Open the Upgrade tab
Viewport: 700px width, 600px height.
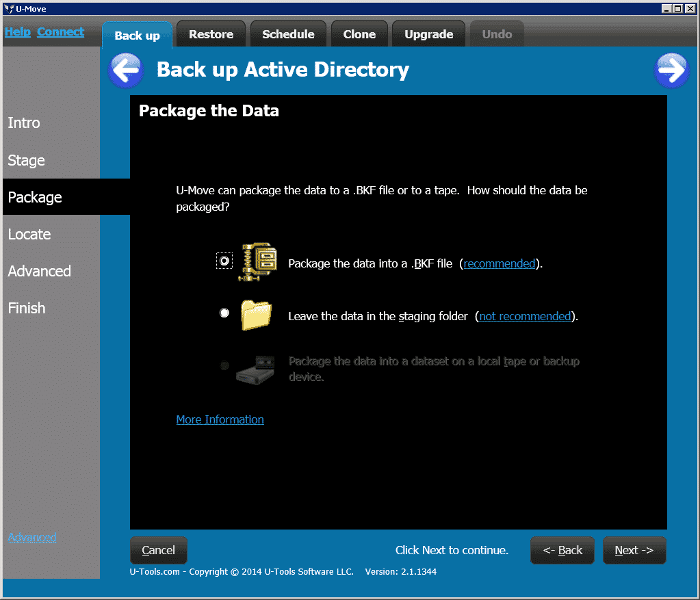(x=428, y=34)
